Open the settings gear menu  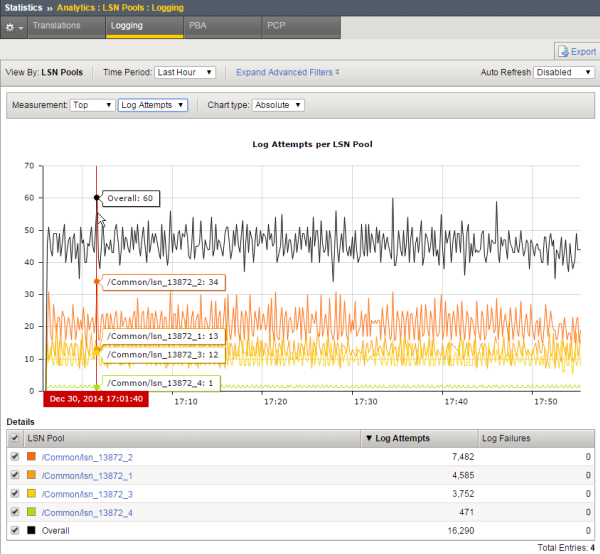click(13, 27)
